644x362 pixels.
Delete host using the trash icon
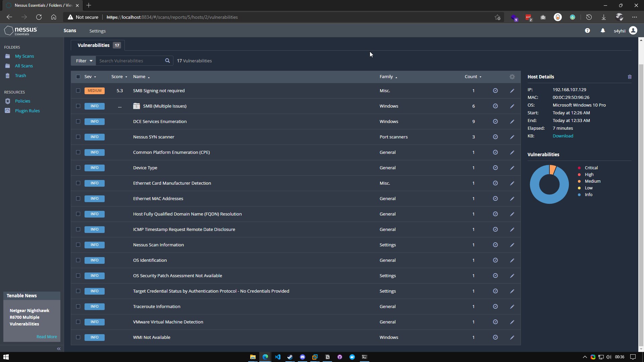630,77
